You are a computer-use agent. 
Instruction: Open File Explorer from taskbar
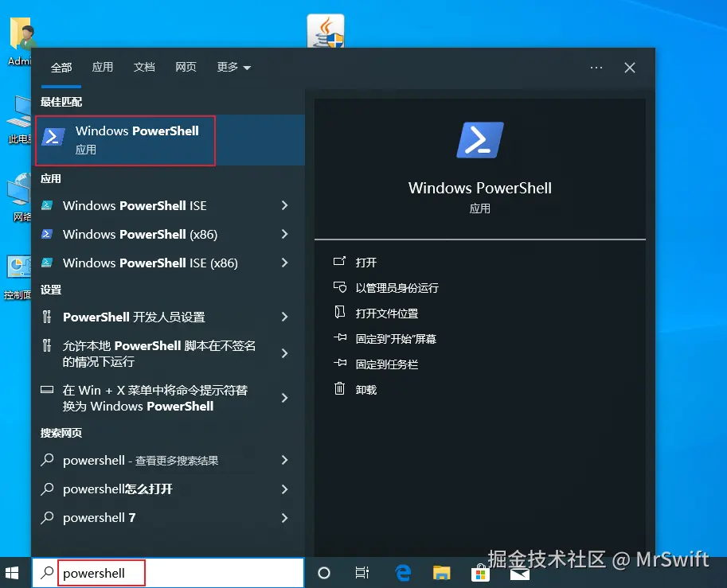coord(441,573)
